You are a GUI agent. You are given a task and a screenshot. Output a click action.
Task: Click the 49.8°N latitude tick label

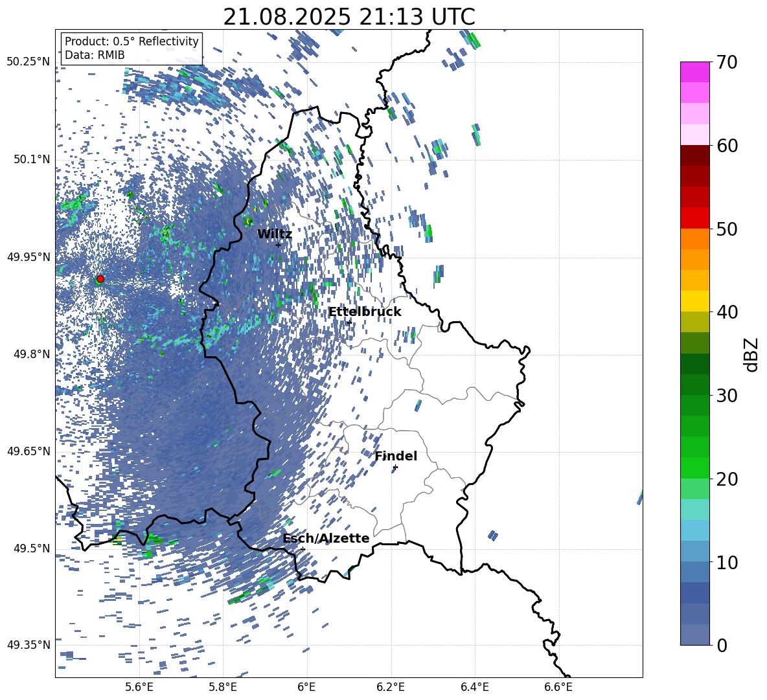[x=31, y=354]
